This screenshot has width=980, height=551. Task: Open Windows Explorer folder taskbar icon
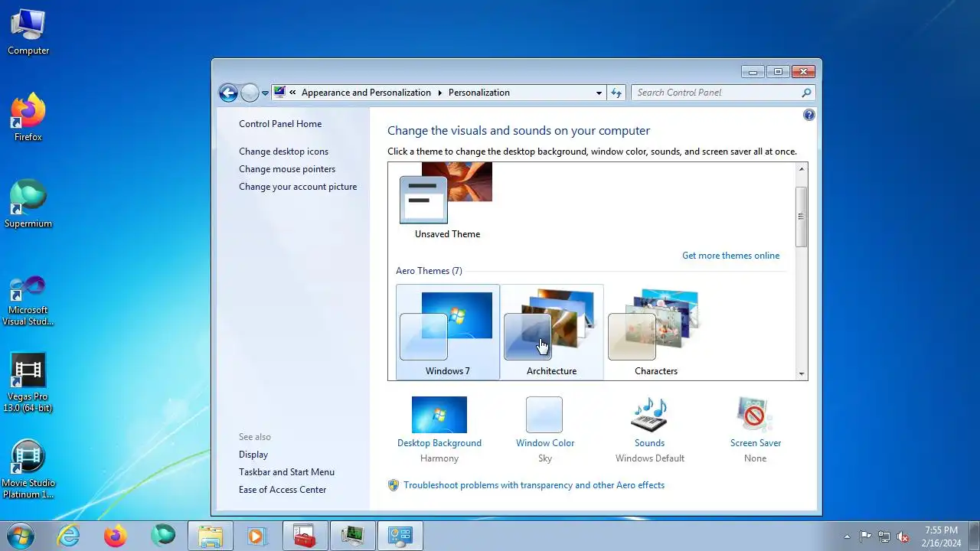click(211, 536)
